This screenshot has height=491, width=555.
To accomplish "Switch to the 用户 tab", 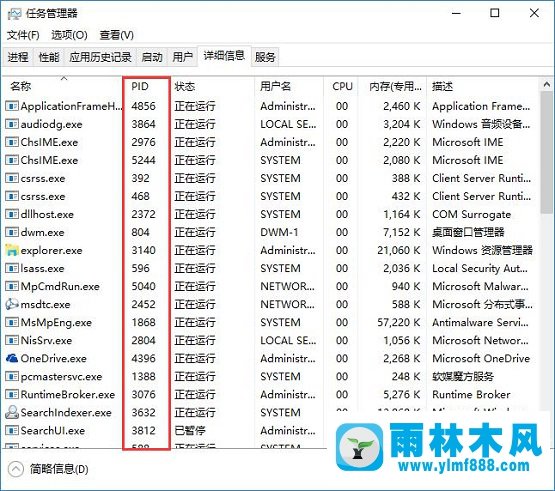I will point(182,57).
